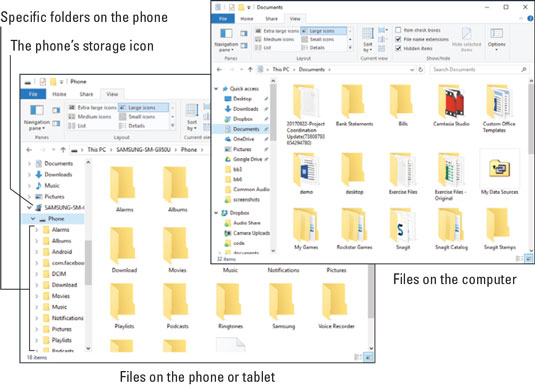Open the My Data Sources folder
The width and height of the screenshot is (535, 385).
click(500, 172)
